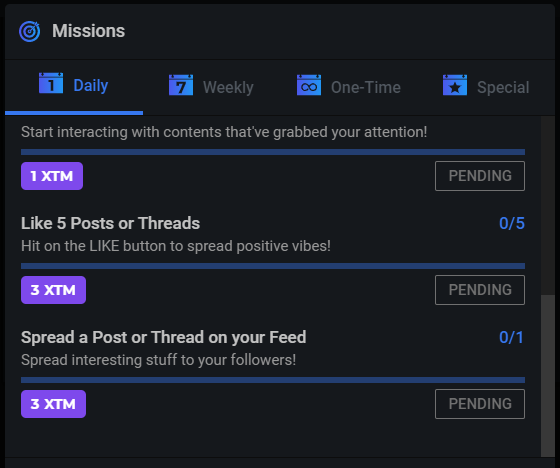Click the 0/1 counter for Spread mission

(x=511, y=337)
